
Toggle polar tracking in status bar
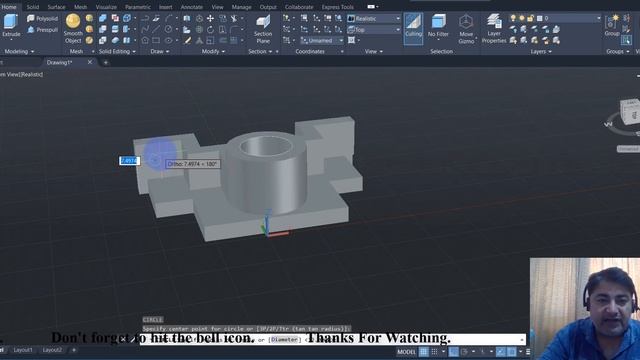(x=464, y=352)
